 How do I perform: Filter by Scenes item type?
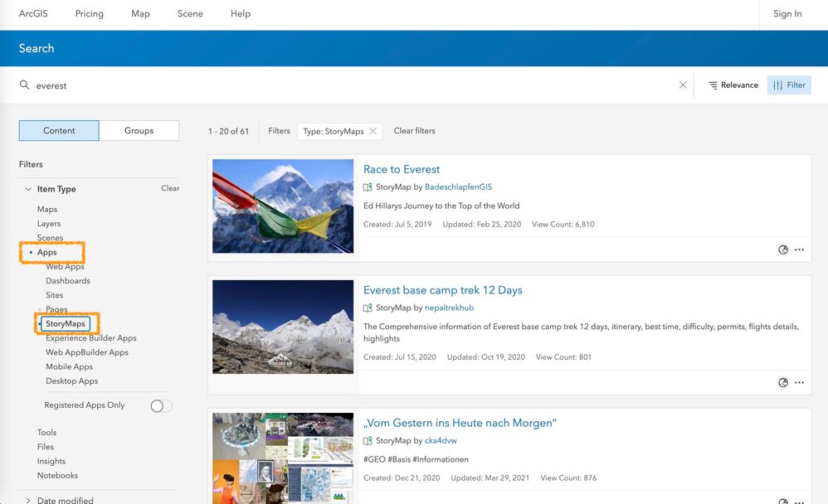pyautogui.click(x=50, y=238)
